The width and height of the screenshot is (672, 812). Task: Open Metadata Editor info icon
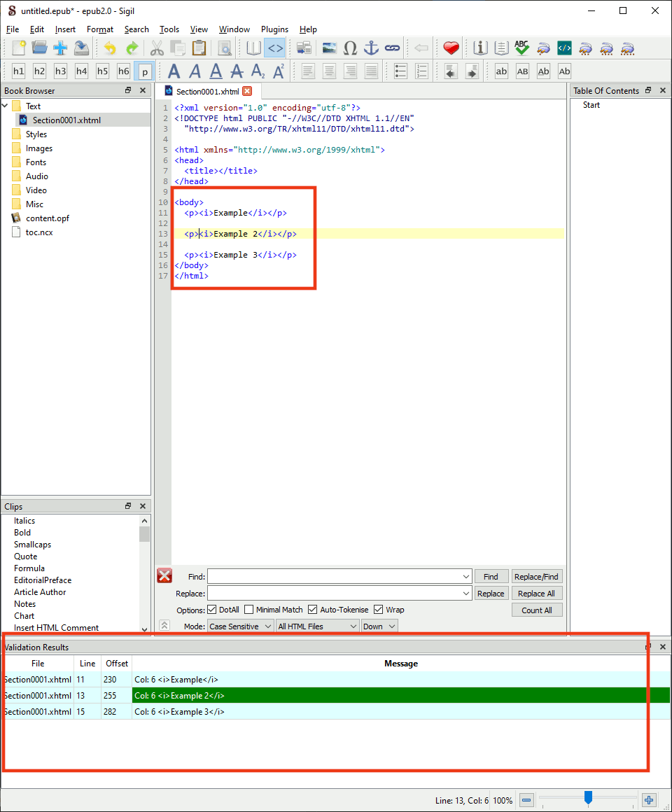[480, 48]
